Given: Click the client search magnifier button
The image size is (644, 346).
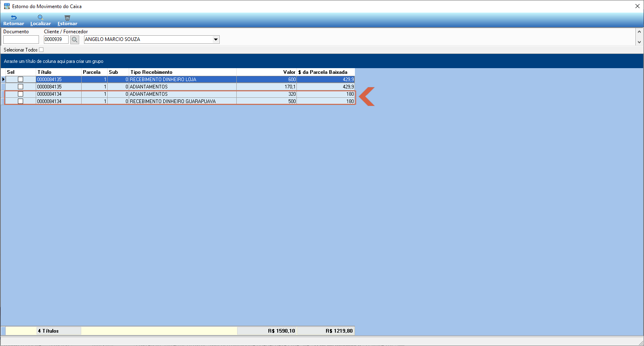Looking at the screenshot, I should coord(75,40).
